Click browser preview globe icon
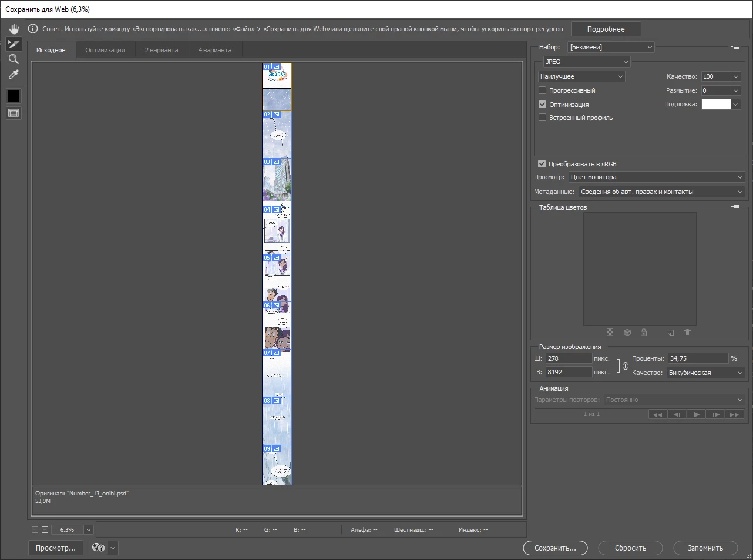This screenshot has height=560, width=753. [98, 548]
